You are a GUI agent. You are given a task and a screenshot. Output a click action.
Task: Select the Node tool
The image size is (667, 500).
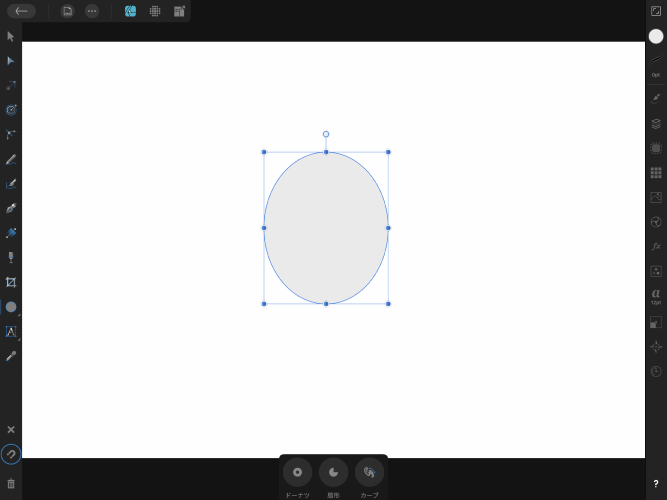(11, 61)
